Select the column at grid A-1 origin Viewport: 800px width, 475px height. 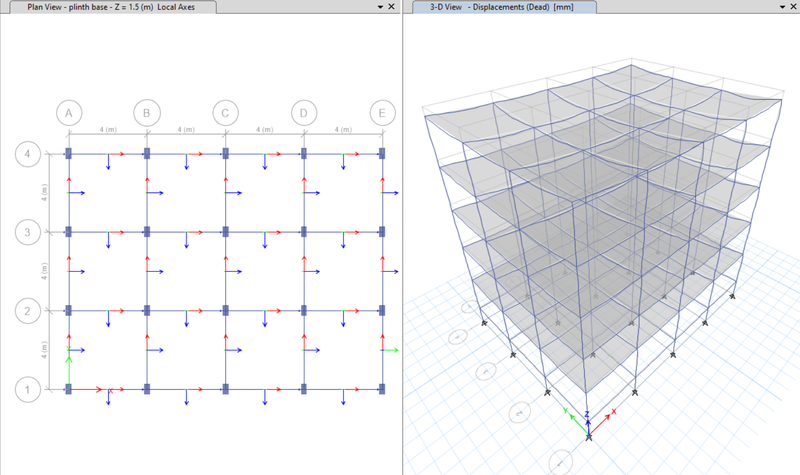coord(68,389)
